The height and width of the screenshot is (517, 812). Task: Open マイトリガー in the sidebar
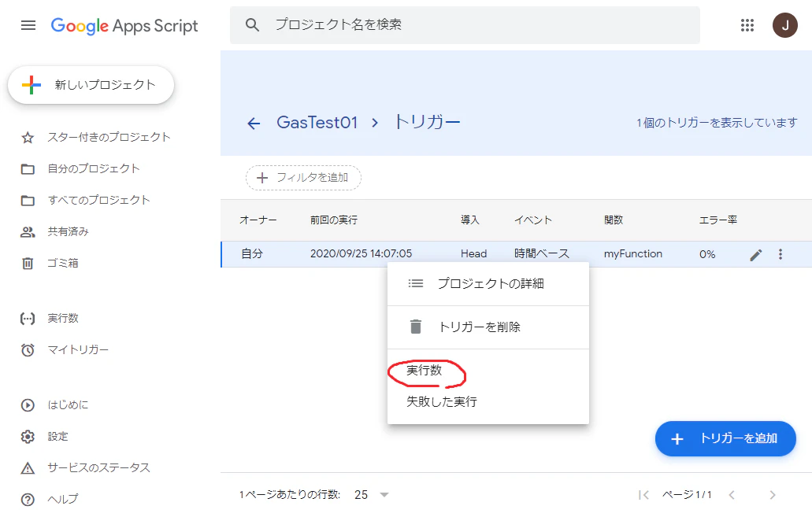[78, 350]
